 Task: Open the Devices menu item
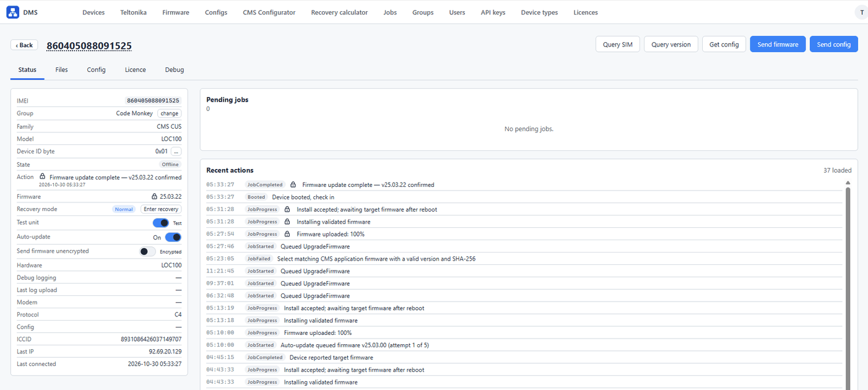[x=93, y=12]
